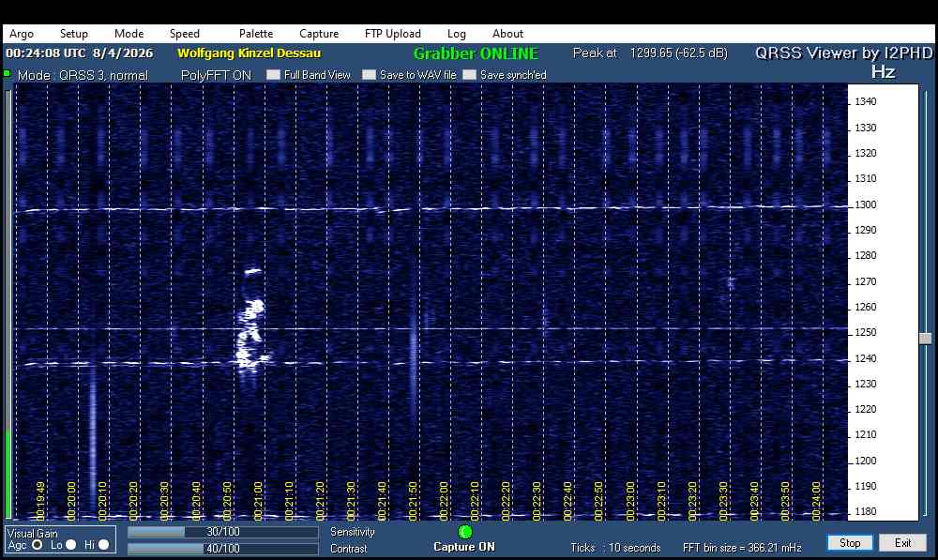The width and height of the screenshot is (938, 560).
Task: Click the 00:24:00 time marker
Action: click(x=817, y=501)
